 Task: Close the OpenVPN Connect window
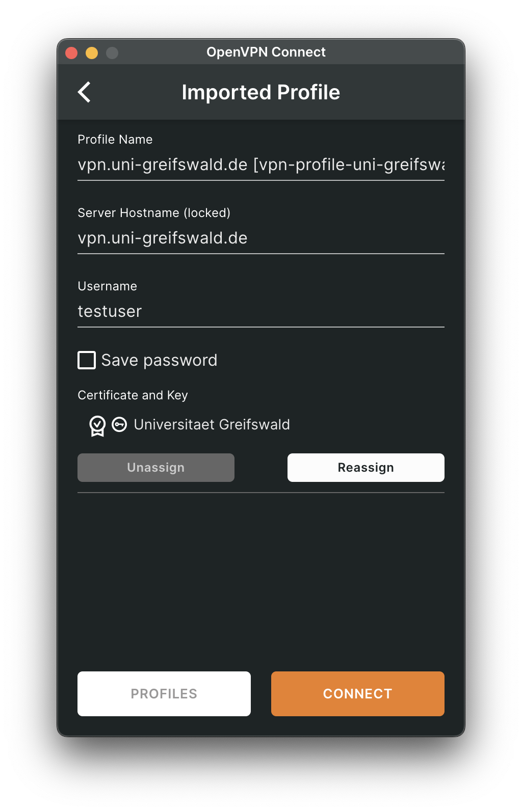coord(71,53)
